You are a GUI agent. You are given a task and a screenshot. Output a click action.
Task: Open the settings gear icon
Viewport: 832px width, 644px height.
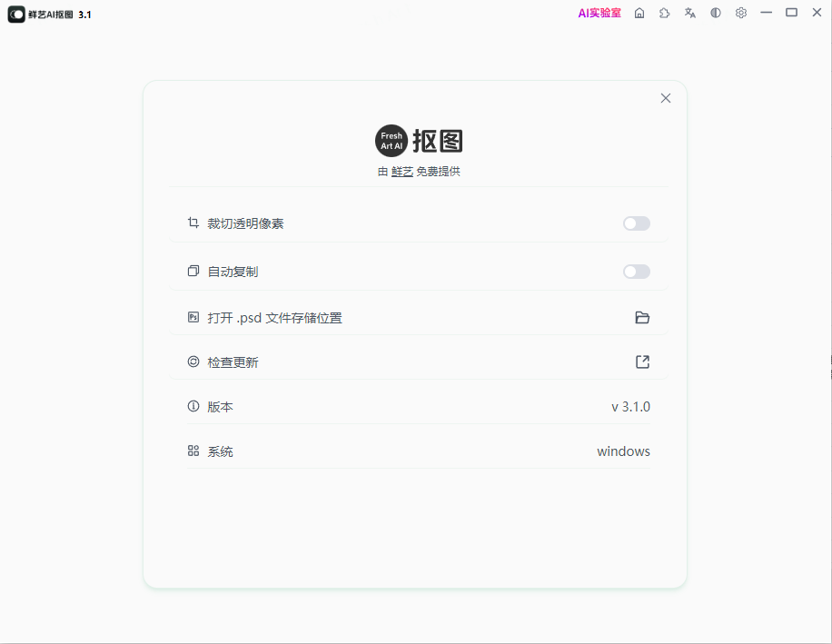click(741, 12)
